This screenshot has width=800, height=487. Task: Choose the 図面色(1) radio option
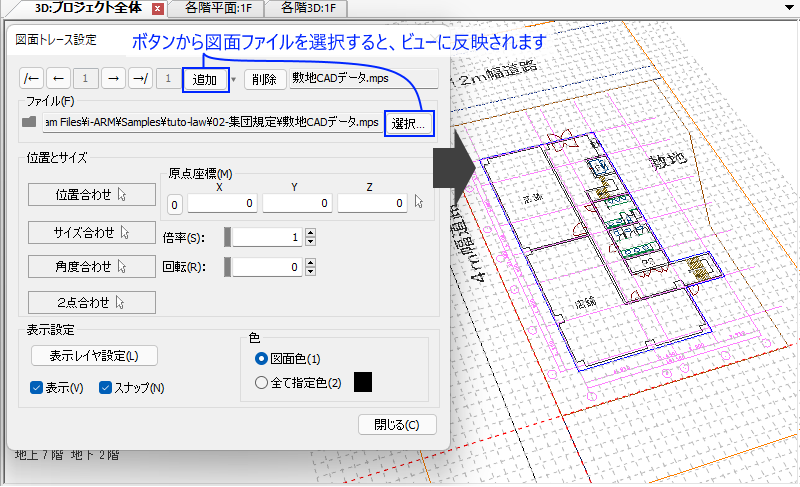(x=262, y=358)
